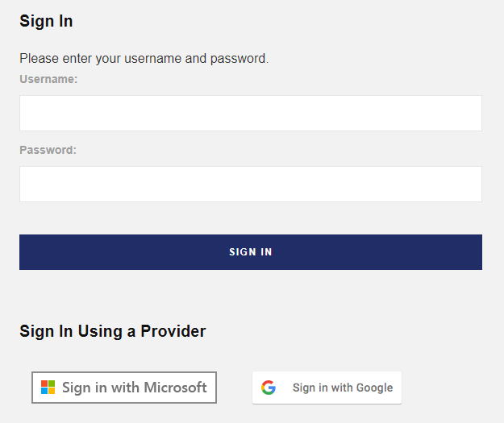Click the Microsoft logo icon
The width and height of the screenshot is (504, 423).
coord(48,388)
